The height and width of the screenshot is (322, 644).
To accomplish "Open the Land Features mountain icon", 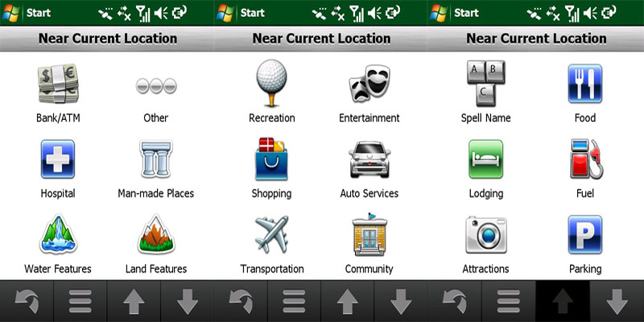I will pos(156,233).
